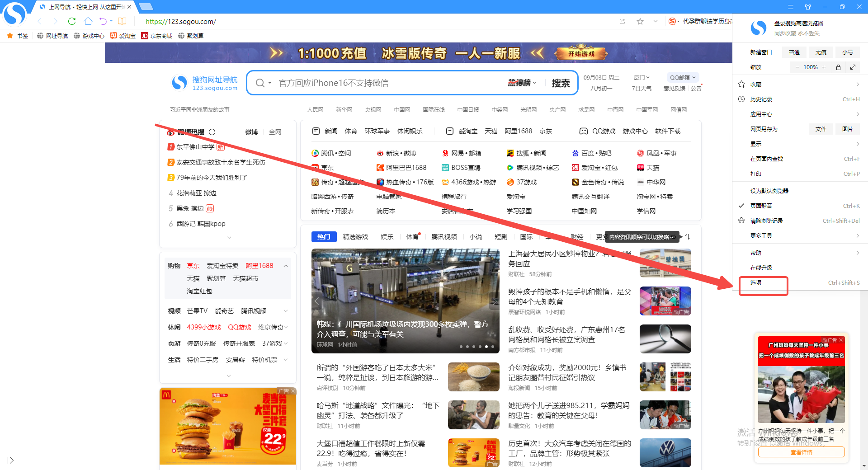This screenshot has height=470, width=868.
Task: Select 无痕 new window option
Action: [x=821, y=52]
